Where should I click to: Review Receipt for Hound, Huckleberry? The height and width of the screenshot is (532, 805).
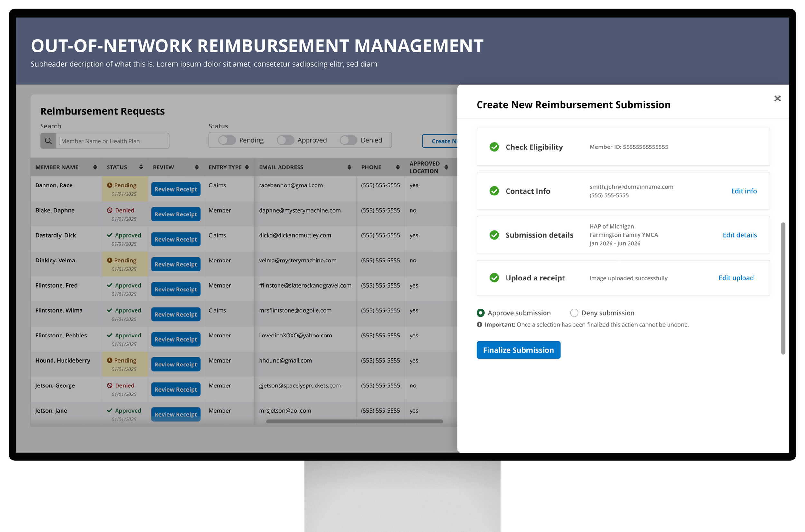(x=176, y=365)
